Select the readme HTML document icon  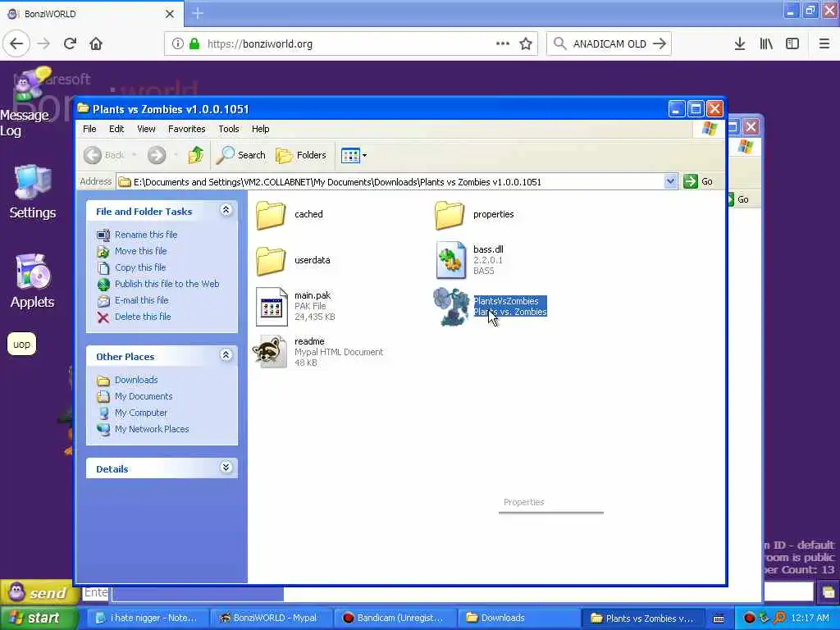coord(270,351)
